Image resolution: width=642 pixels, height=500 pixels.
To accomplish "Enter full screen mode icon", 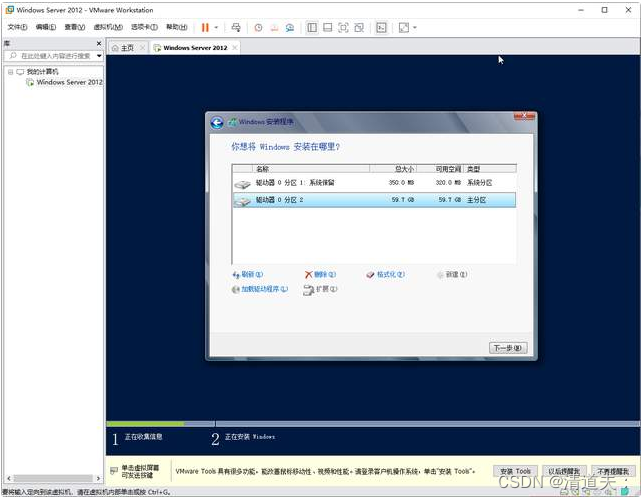I will click(343, 27).
